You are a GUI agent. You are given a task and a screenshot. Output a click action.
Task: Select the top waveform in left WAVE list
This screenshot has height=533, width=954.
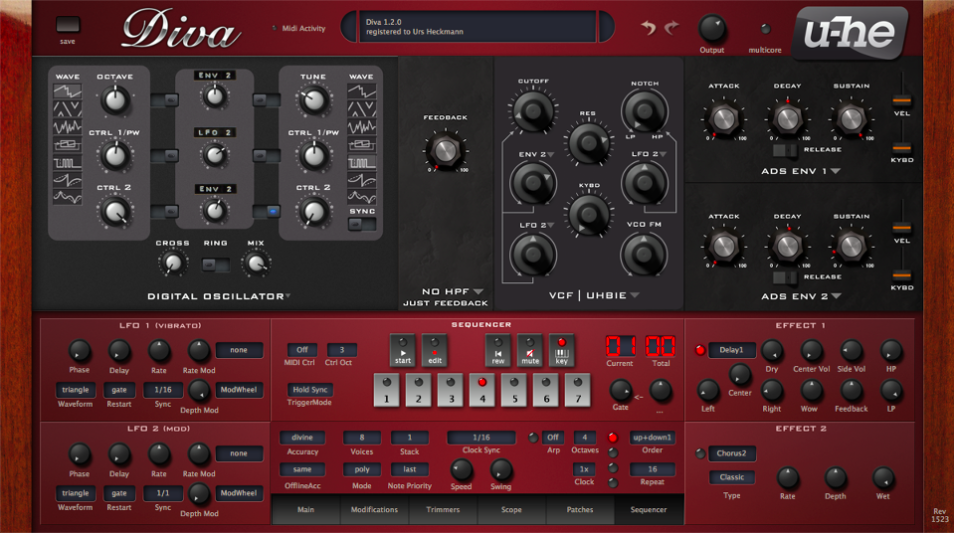pos(68,92)
